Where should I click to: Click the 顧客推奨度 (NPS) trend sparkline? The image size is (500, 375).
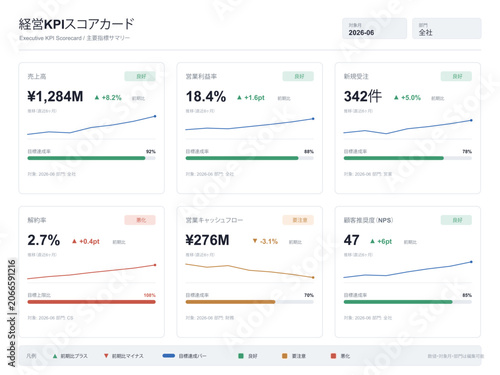408,269
